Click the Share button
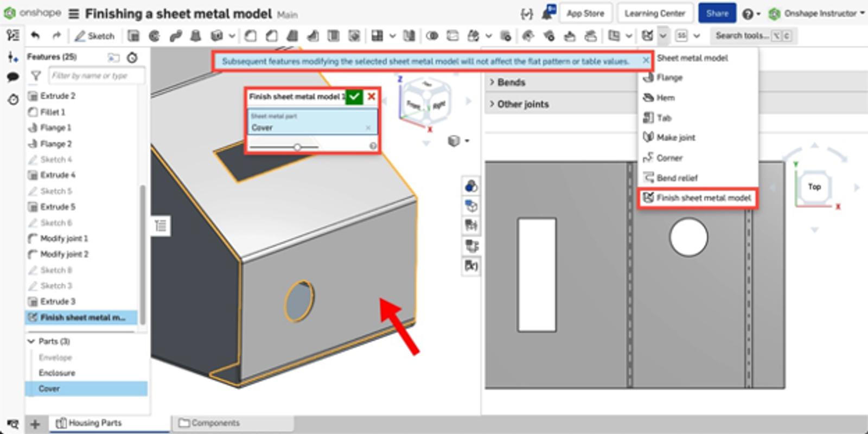 coord(717,14)
